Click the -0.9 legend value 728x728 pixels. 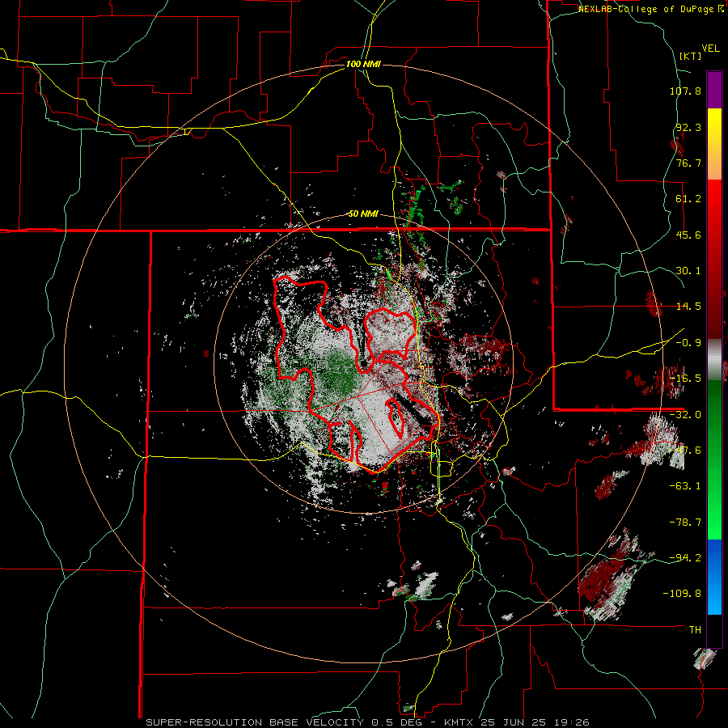(x=688, y=343)
